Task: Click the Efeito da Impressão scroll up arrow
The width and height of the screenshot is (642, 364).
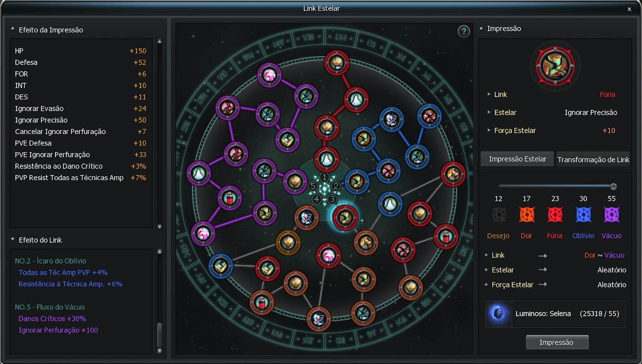Action: click(159, 41)
